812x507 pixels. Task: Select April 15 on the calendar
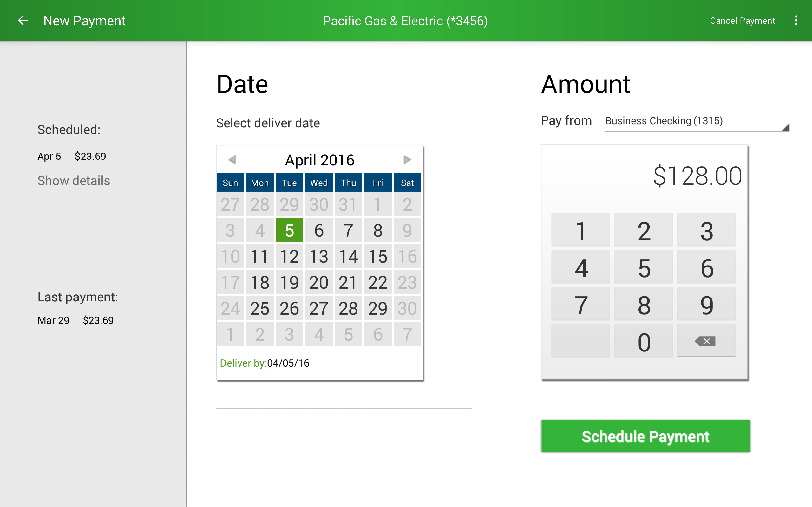pos(378,257)
